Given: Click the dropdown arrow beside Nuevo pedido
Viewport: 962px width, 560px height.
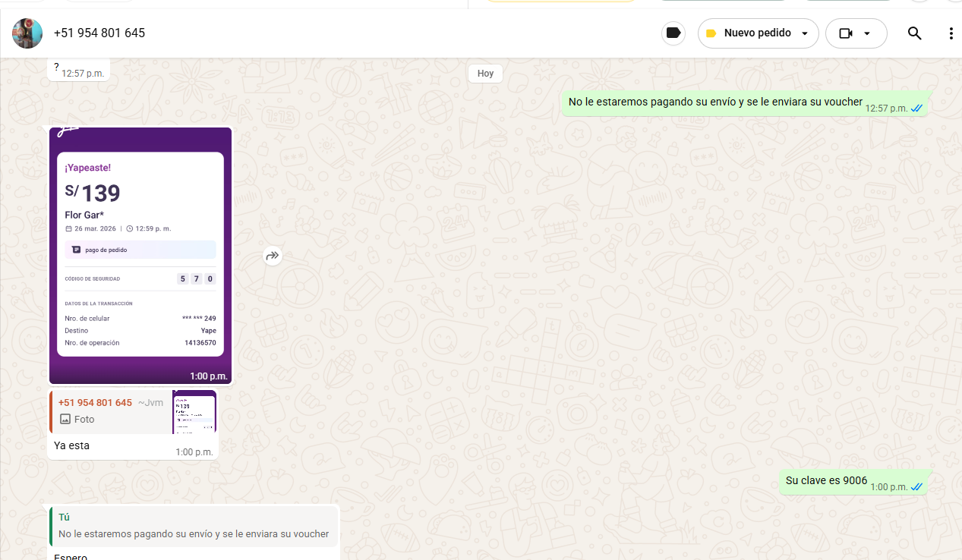Looking at the screenshot, I should [x=805, y=33].
